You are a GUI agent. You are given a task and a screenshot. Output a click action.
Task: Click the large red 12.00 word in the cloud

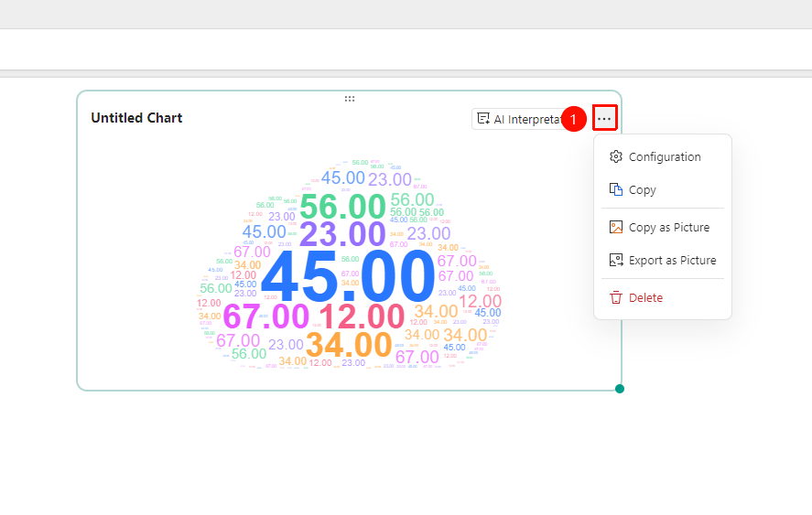click(362, 317)
